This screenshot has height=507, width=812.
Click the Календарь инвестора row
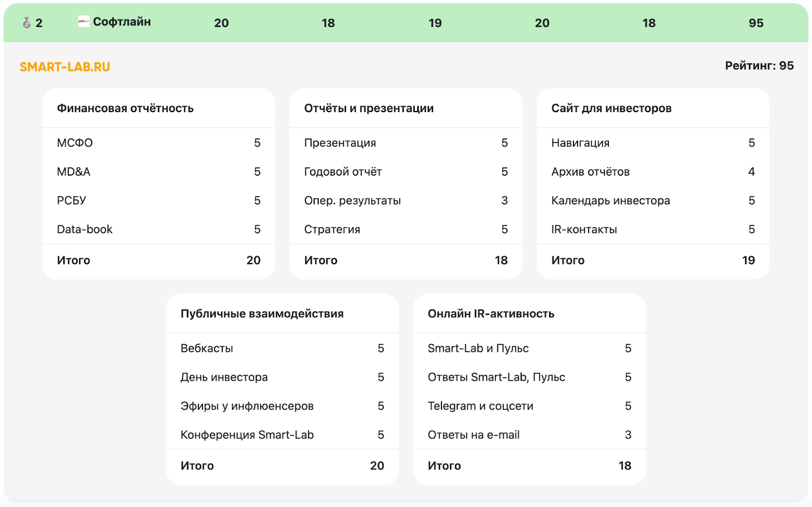pyautogui.click(x=653, y=200)
